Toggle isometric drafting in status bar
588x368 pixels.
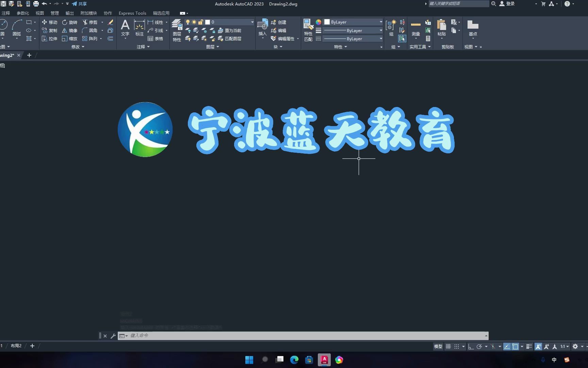click(493, 346)
